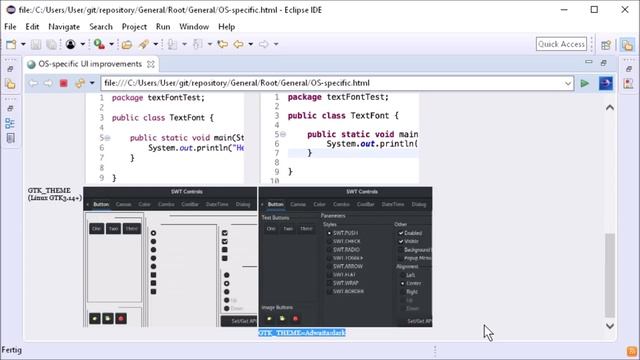Open the Search menu

click(101, 27)
